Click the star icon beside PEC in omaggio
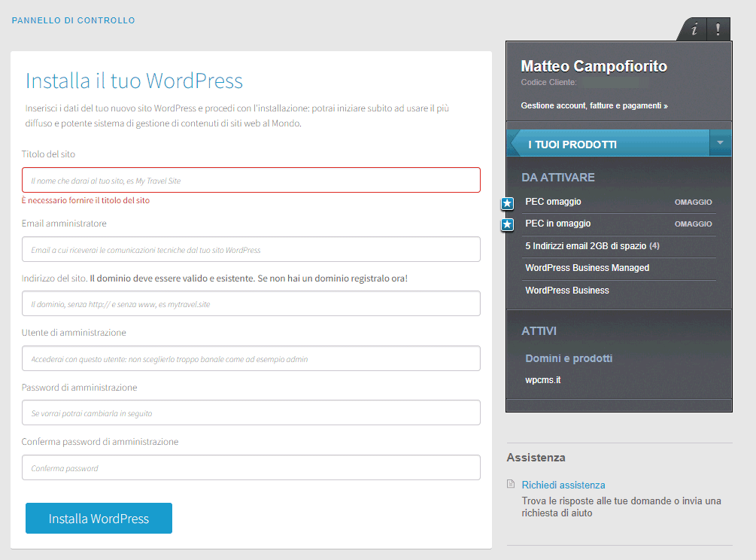Viewport: 756px width, 560px height. click(x=507, y=224)
